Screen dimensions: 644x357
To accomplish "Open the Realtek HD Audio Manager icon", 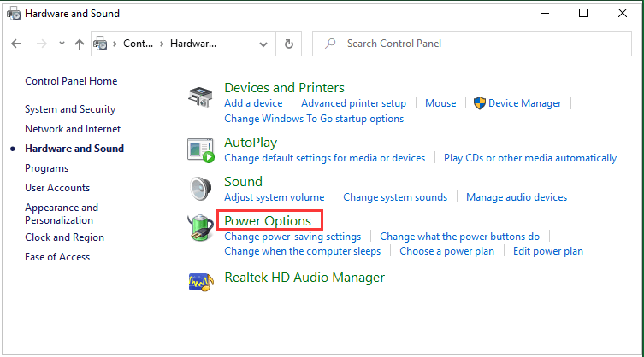I will (x=201, y=282).
